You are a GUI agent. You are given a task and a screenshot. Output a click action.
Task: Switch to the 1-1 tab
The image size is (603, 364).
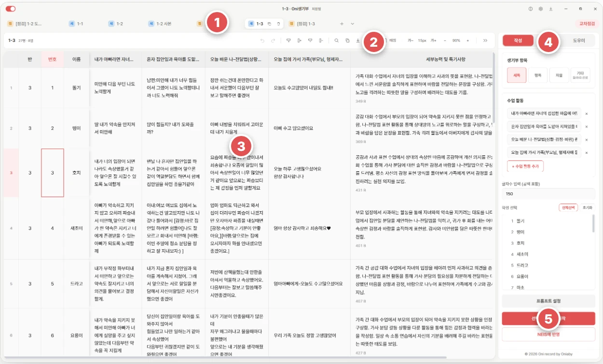click(76, 24)
